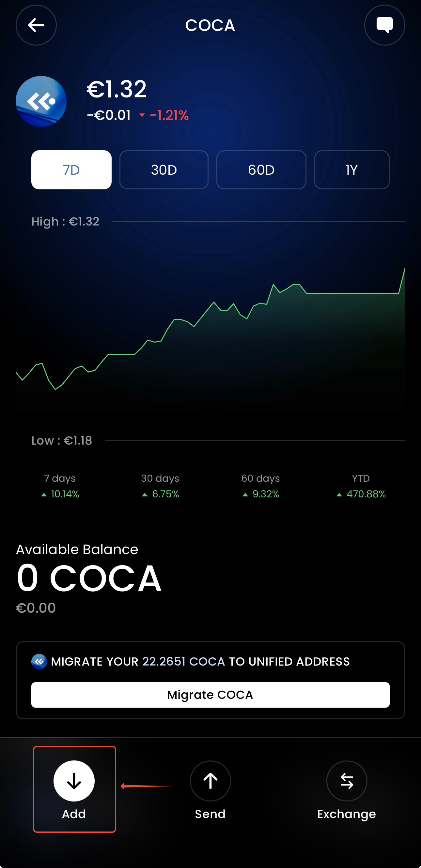Go back using the left arrow icon
This screenshot has width=421, height=868.
tap(36, 25)
